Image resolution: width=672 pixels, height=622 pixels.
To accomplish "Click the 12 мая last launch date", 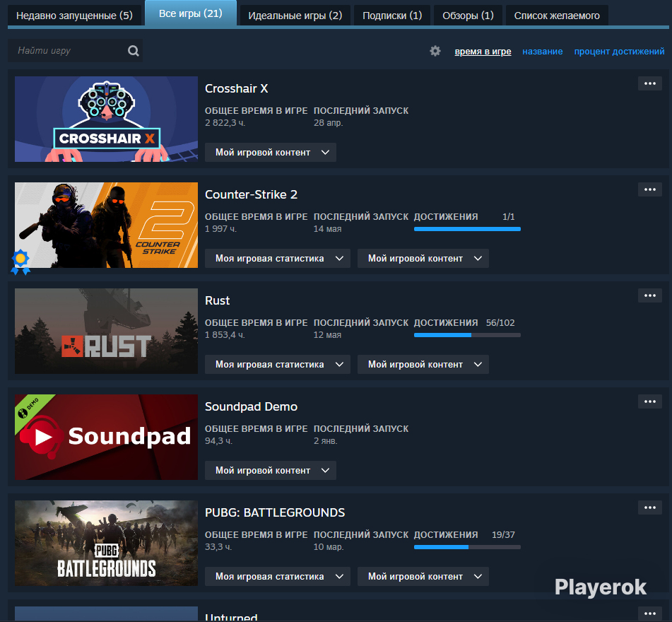I will (x=327, y=335).
